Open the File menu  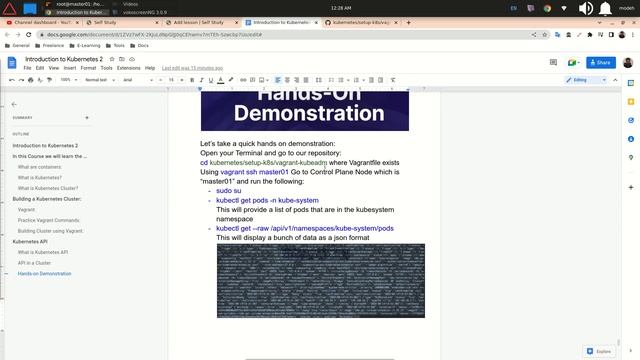pos(27,68)
